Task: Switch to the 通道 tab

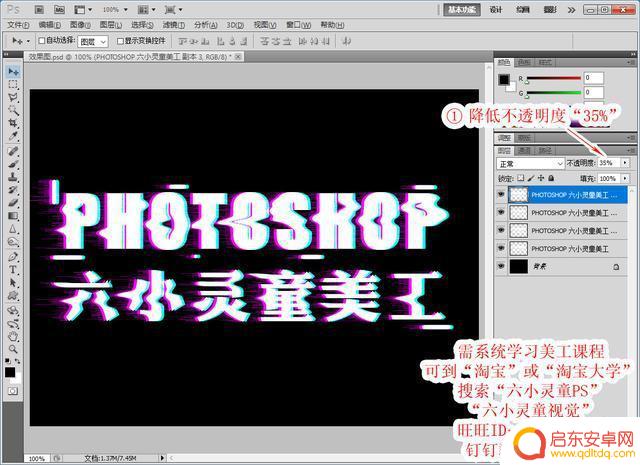Action: pyautogui.click(x=524, y=151)
